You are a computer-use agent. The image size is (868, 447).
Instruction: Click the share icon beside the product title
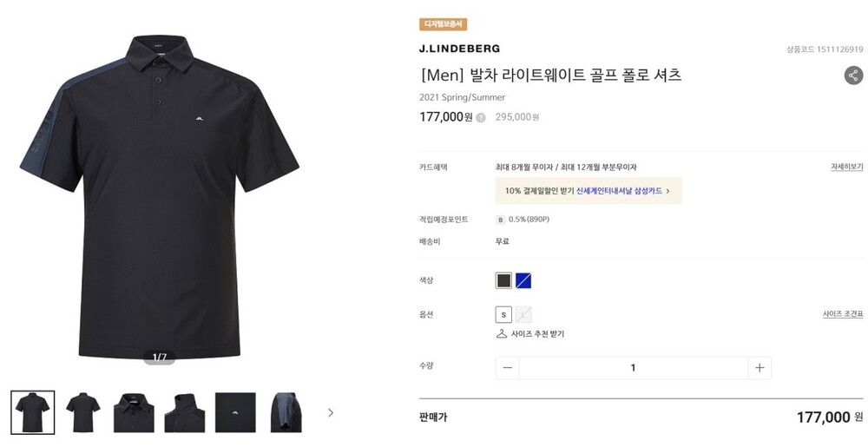[853, 76]
